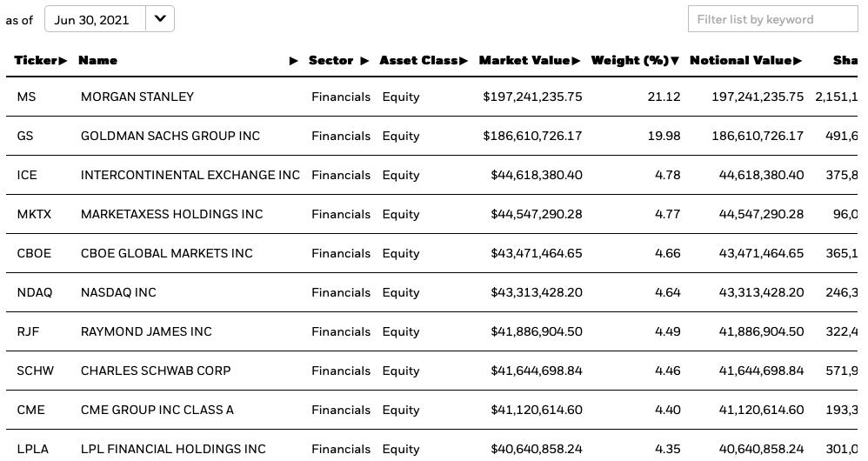Image resolution: width=868 pixels, height=461 pixels.
Task: Select INTERCONTINENTAL EXCHANGE INC holding
Action: click(x=431, y=175)
